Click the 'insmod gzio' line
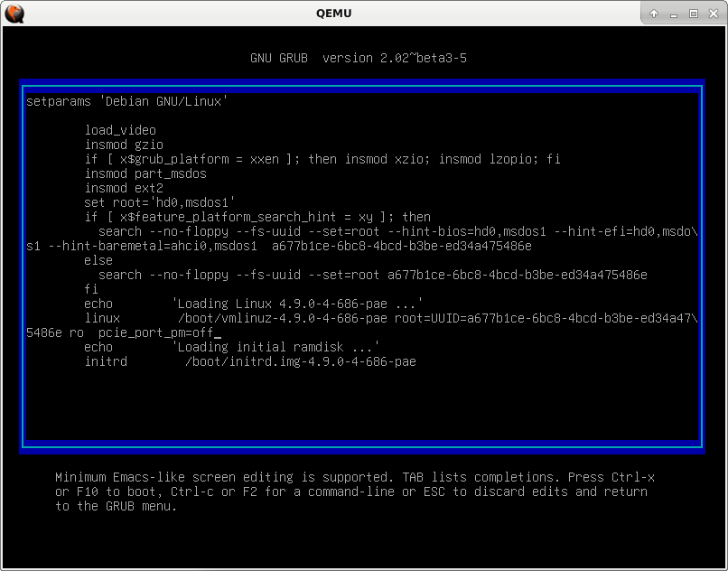 coord(124,145)
